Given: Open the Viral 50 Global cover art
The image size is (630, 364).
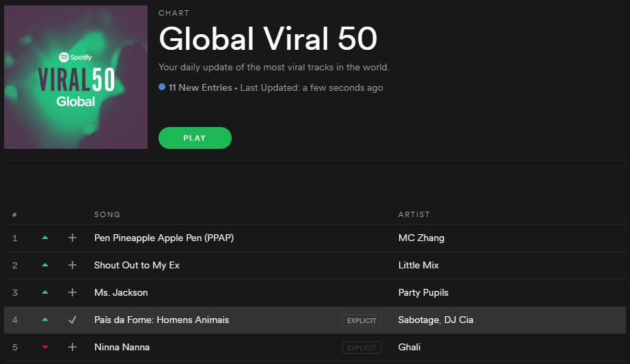Looking at the screenshot, I should tap(76, 77).
